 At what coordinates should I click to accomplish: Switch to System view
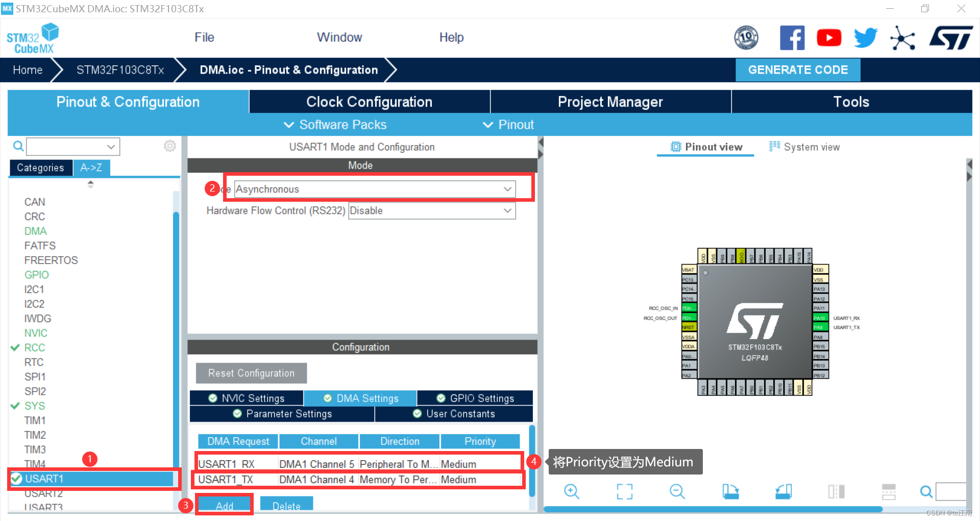804,147
